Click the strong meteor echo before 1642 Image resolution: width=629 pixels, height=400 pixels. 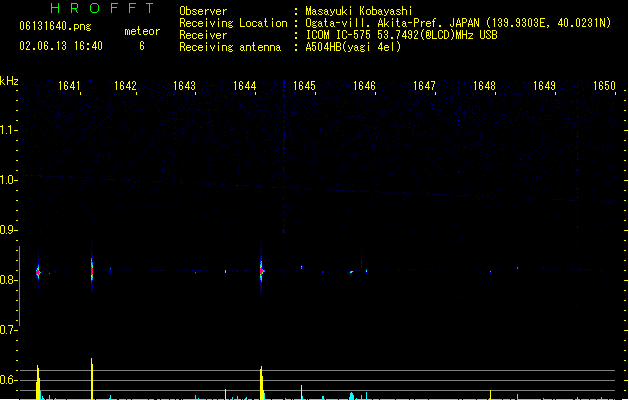point(92,271)
